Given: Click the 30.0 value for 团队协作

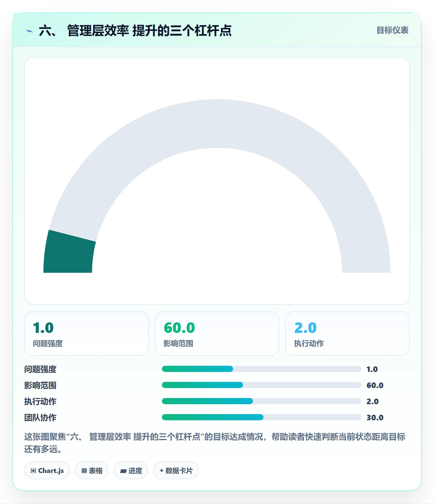Looking at the screenshot, I should pos(375,418).
